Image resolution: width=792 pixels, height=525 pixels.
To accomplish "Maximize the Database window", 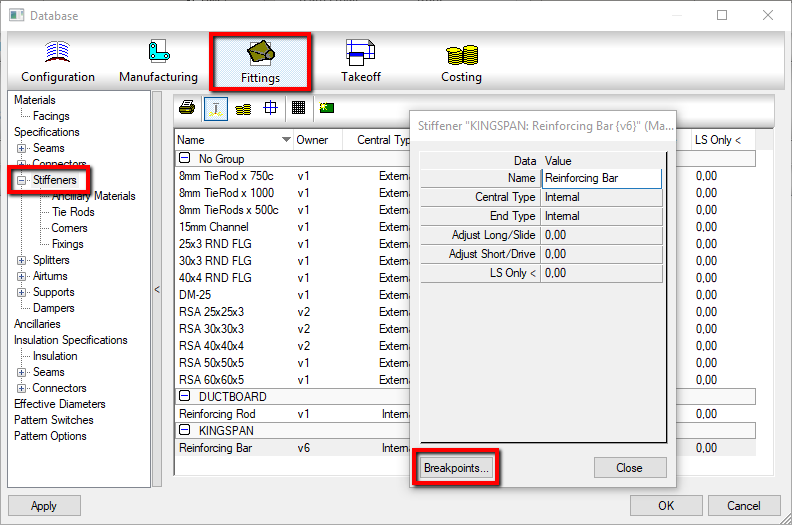I will [x=722, y=15].
